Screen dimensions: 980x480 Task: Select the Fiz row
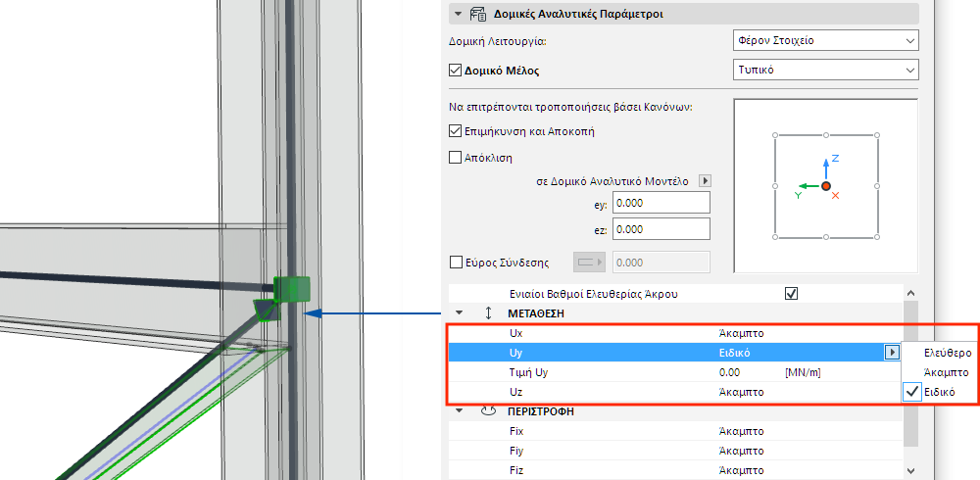[675, 470]
